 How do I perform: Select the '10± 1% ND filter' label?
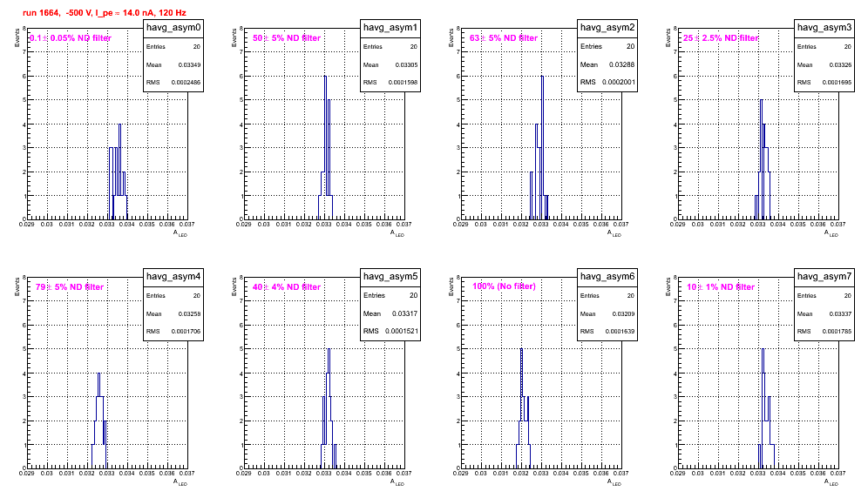click(721, 287)
